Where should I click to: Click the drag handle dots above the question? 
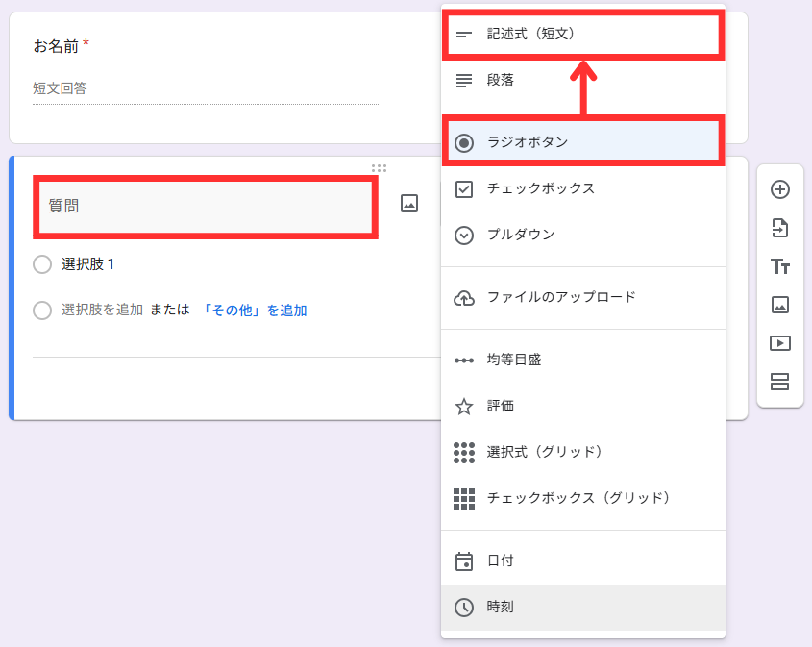click(379, 168)
